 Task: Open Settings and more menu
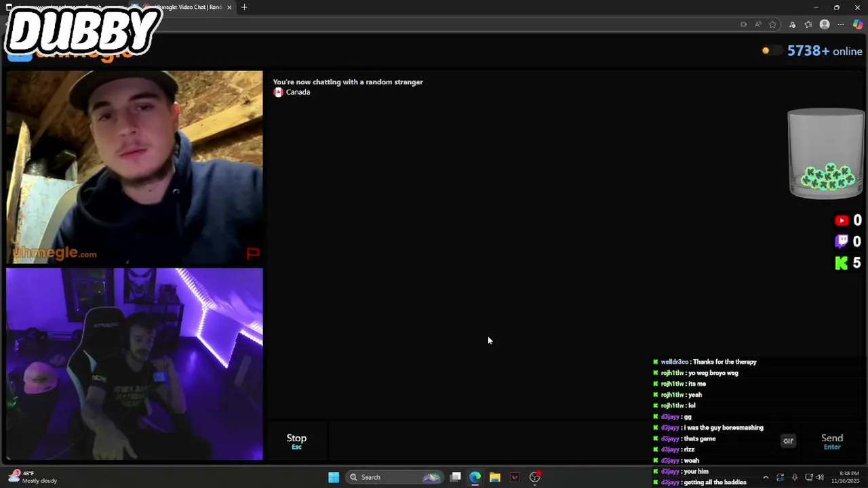pyautogui.click(x=841, y=24)
